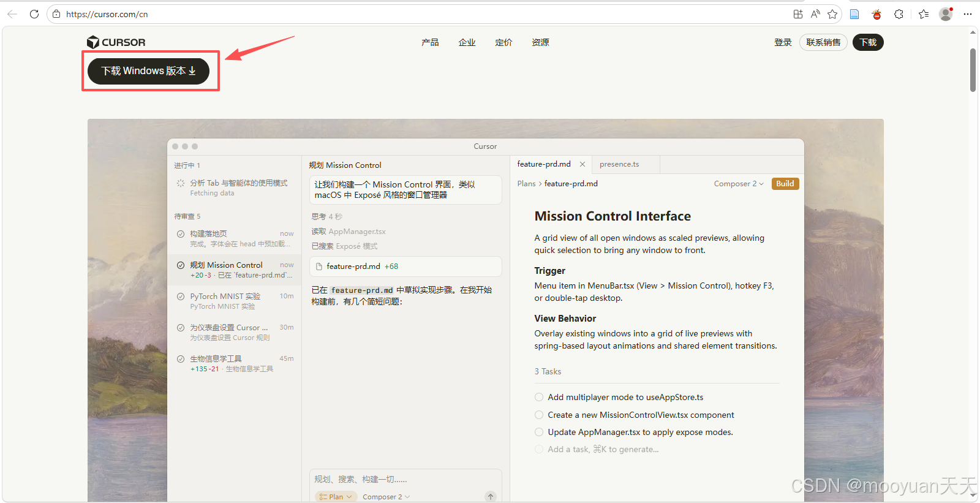Click the 思考 4 秒 step
This screenshot has height=503, width=980.
pyautogui.click(x=326, y=217)
